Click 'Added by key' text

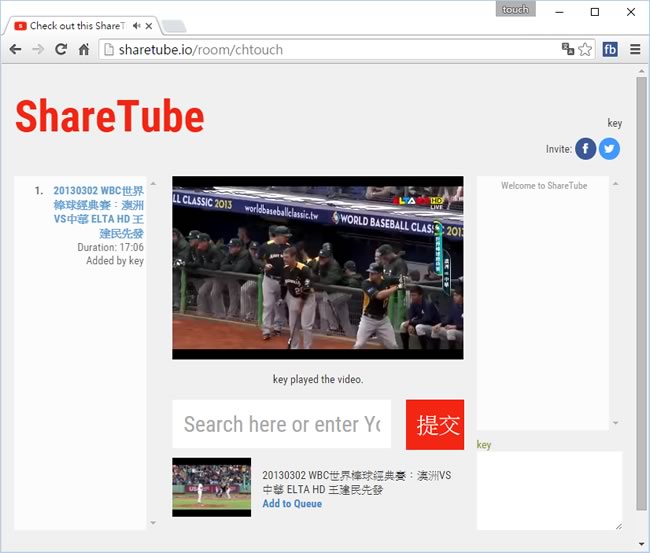(x=115, y=261)
